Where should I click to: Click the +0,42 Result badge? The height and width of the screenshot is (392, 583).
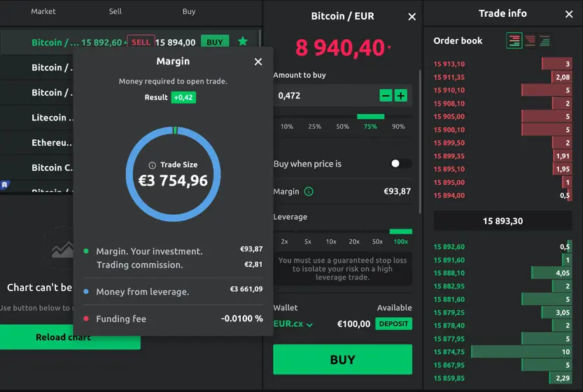click(183, 97)
